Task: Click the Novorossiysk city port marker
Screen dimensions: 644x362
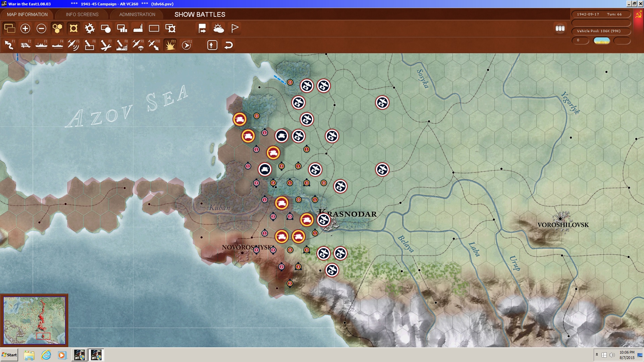Action: pos(242,253)
